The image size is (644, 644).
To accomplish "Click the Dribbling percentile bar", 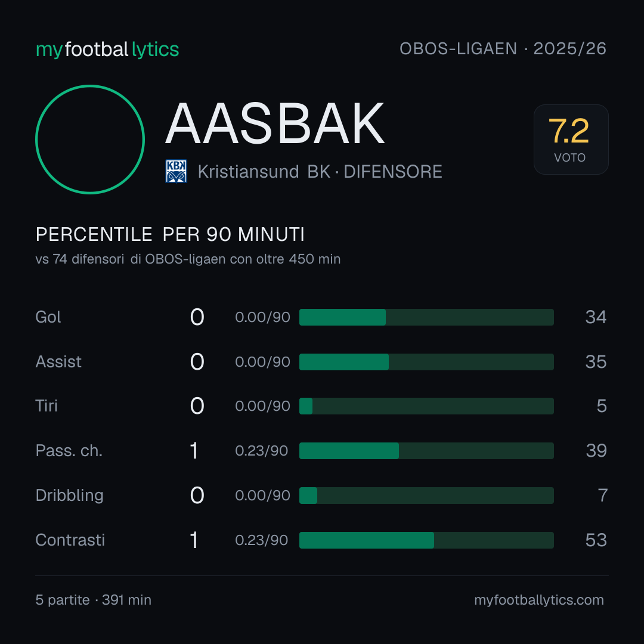I will tap(426, 496).
